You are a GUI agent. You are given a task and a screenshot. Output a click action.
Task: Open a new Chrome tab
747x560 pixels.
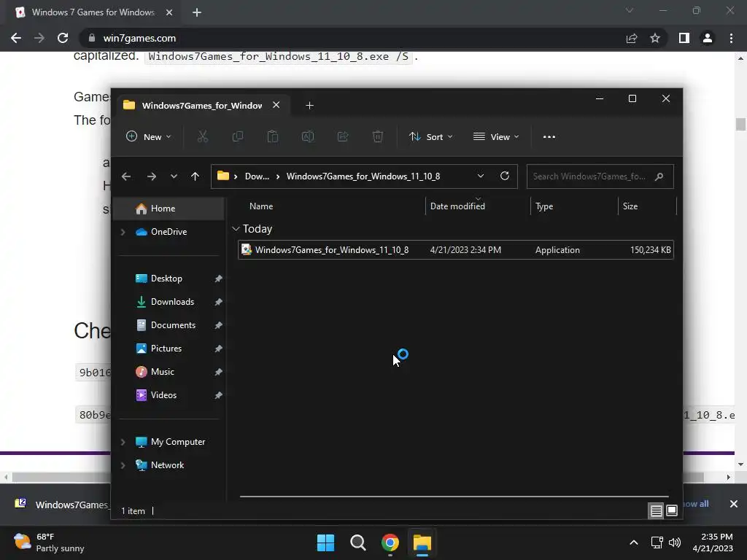coord(197,12)
